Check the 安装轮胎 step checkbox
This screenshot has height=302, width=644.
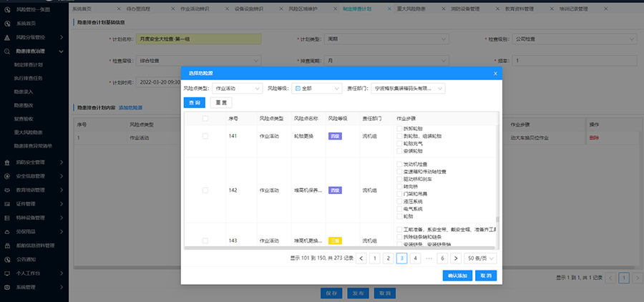pos(399,151)
